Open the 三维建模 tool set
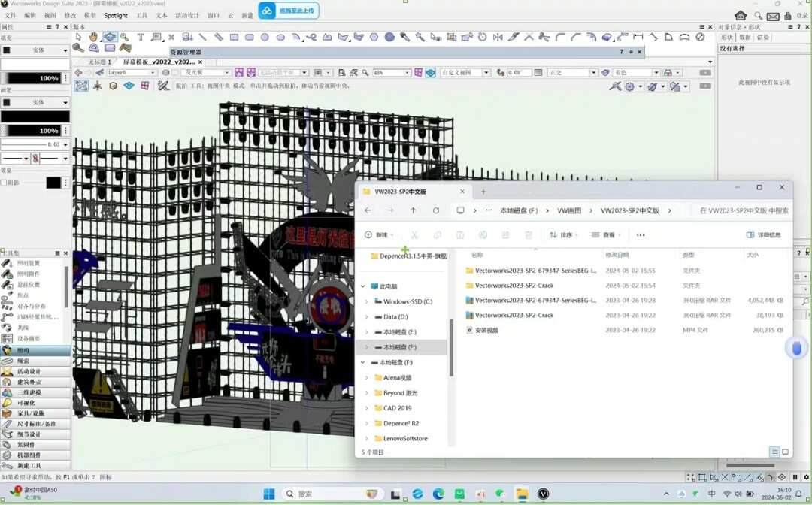Image resolution: width=812 pixels, height=505 pixels. point(29,392)
